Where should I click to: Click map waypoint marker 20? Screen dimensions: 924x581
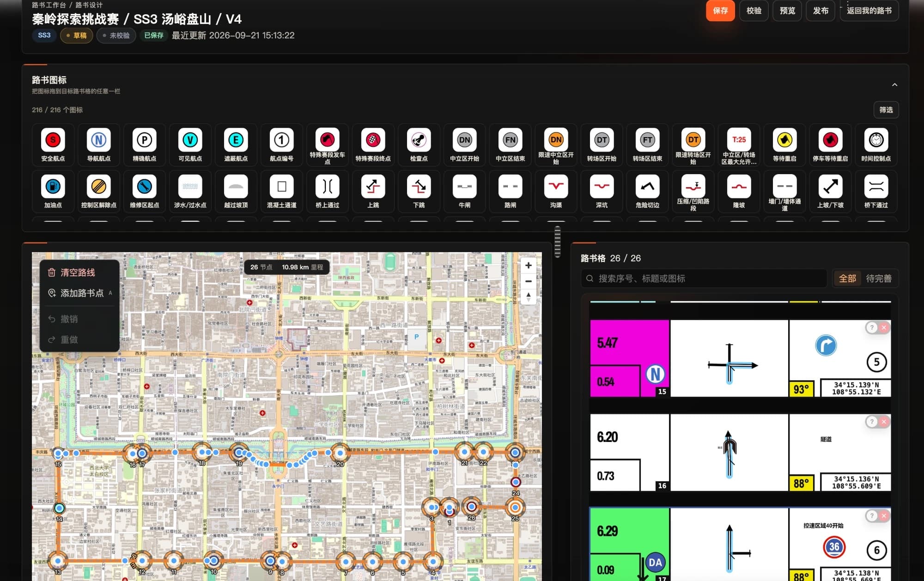point(340,453)
